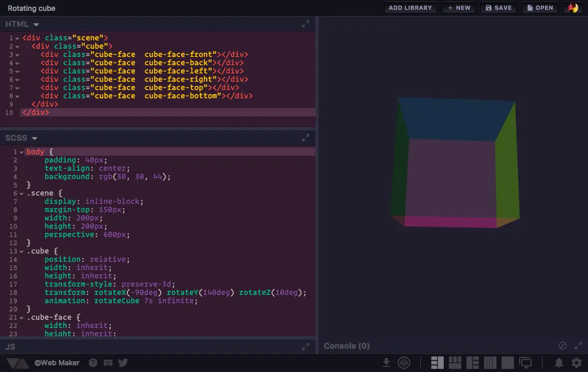588x372 pixels.
Task: Open the detached preview window icon
Action: (x=525, y=363)
